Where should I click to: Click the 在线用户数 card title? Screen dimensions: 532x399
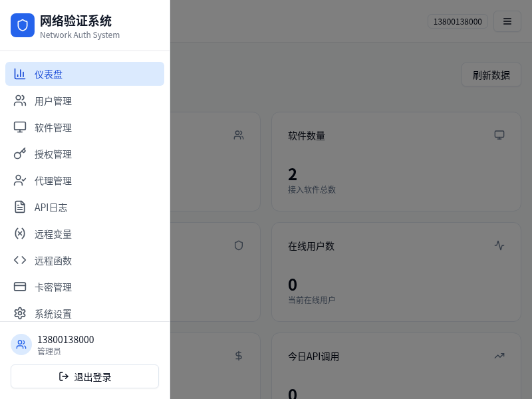[311, 246]
